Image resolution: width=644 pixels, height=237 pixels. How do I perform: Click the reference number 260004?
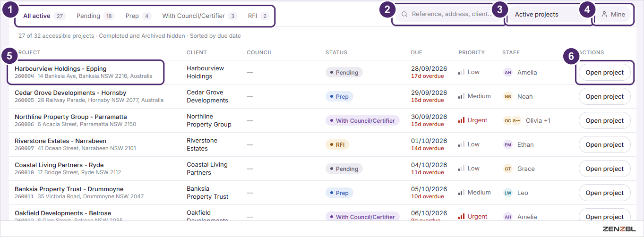click(24, 76)
